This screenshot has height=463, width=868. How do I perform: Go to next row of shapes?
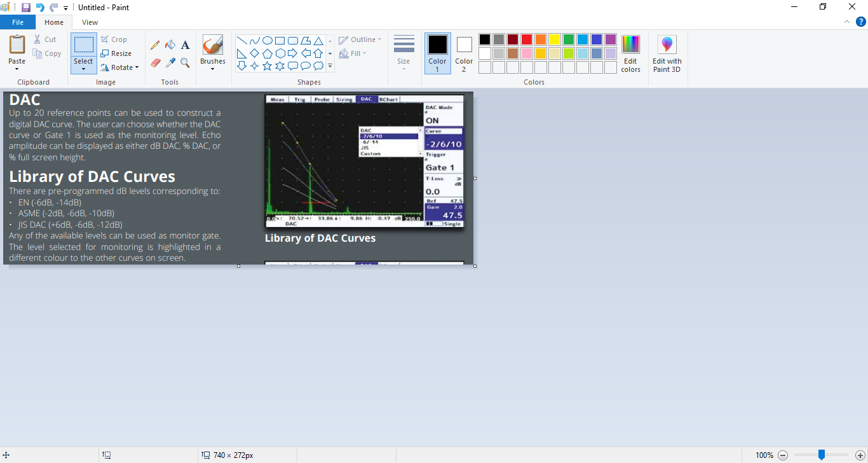coord(330,53)
